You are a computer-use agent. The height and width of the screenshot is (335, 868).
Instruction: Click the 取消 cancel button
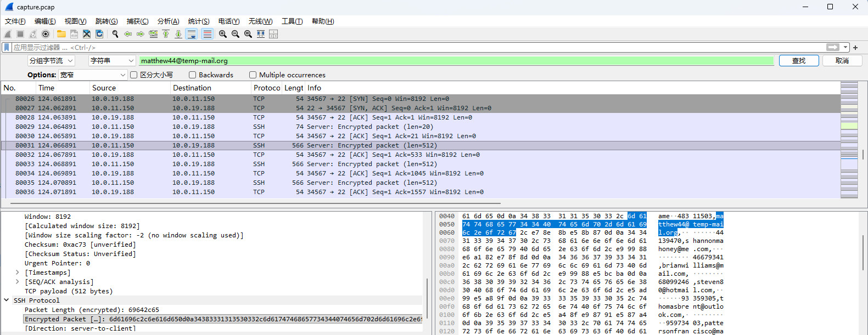click(x=842, y=61)
